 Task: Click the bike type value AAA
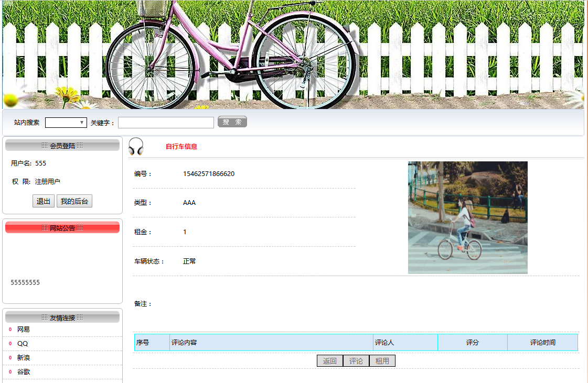(x=189, y=203)
